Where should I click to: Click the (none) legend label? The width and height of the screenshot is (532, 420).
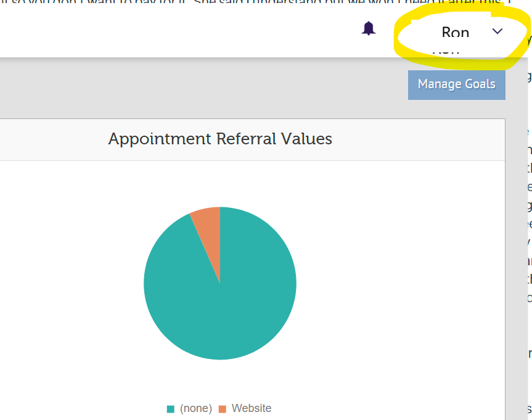(195, 408)
